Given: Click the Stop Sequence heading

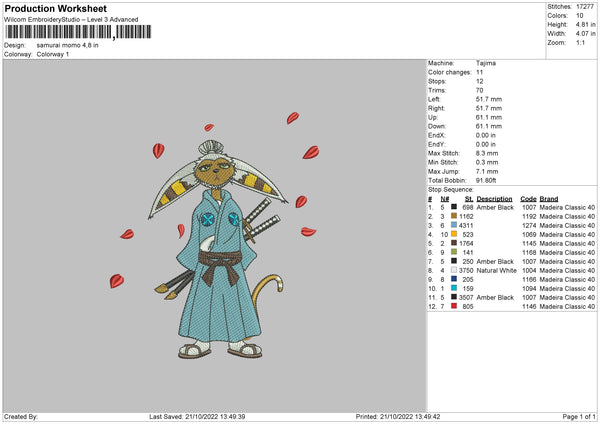Looking at the screenshot, I should click(x=451, y=190).
